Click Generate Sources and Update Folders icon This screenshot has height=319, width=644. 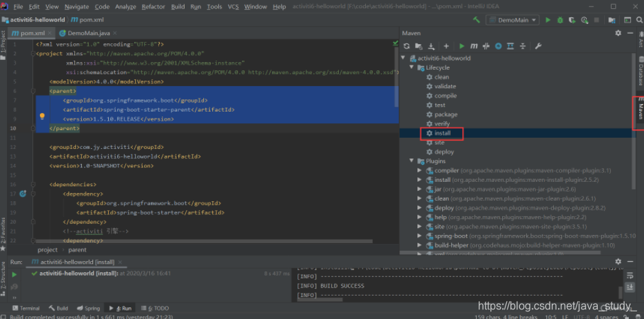[x=419, y=46]
